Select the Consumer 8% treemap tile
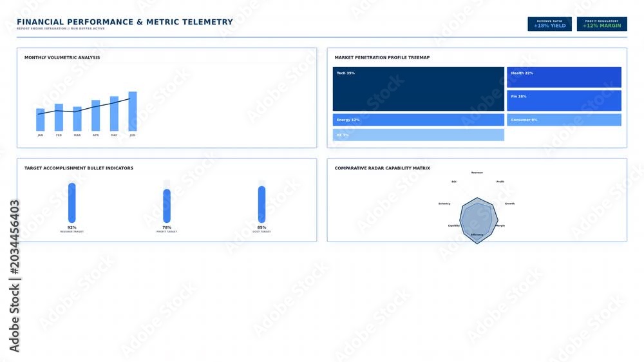 564,120
